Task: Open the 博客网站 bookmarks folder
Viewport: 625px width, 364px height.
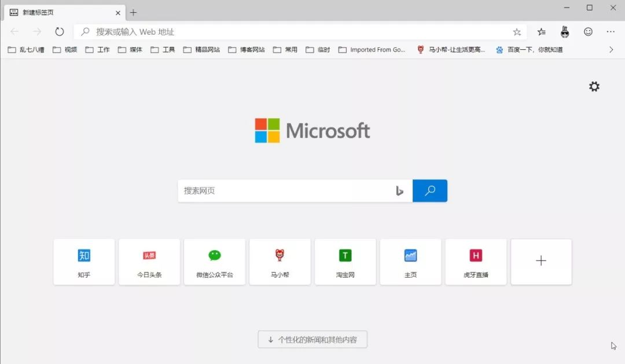Action: tap(247, 50)
